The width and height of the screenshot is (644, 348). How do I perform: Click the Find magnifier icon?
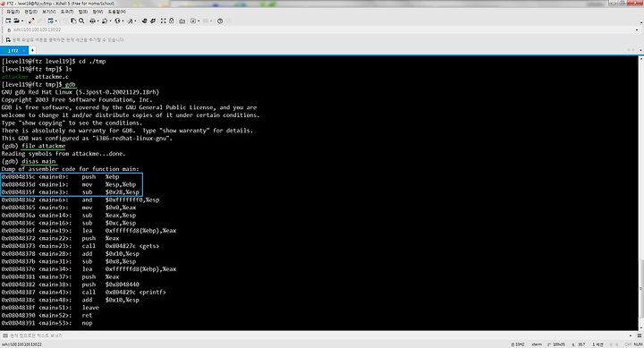(x=81, y=21)
